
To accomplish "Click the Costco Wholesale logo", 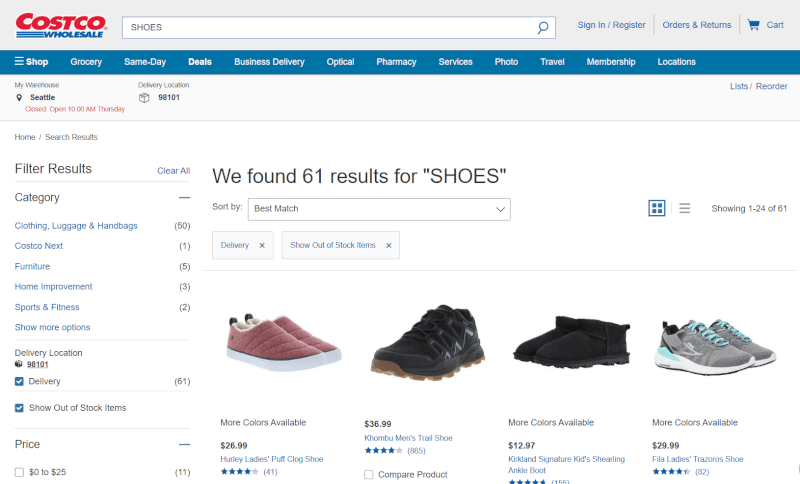I will (61, 26).
